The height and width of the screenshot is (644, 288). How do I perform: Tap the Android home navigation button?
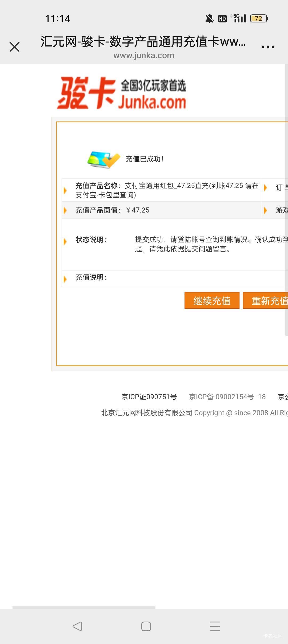(146, 626)
